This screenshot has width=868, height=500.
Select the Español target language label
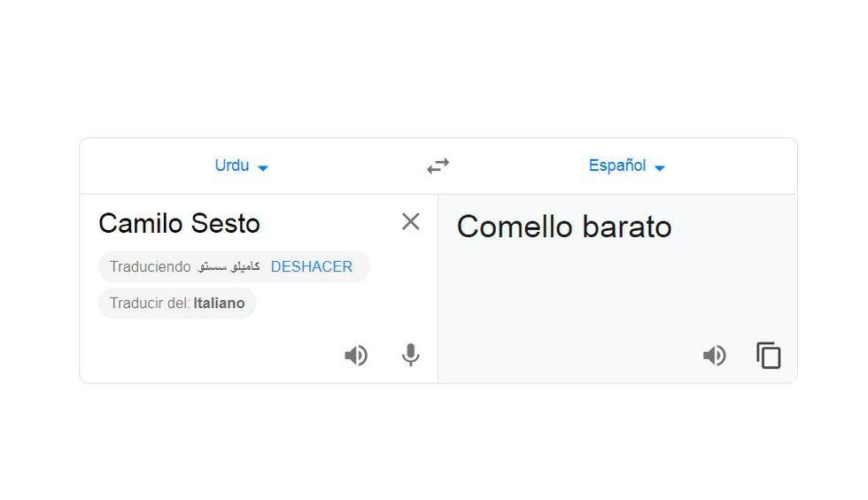(x=616, y=165)
